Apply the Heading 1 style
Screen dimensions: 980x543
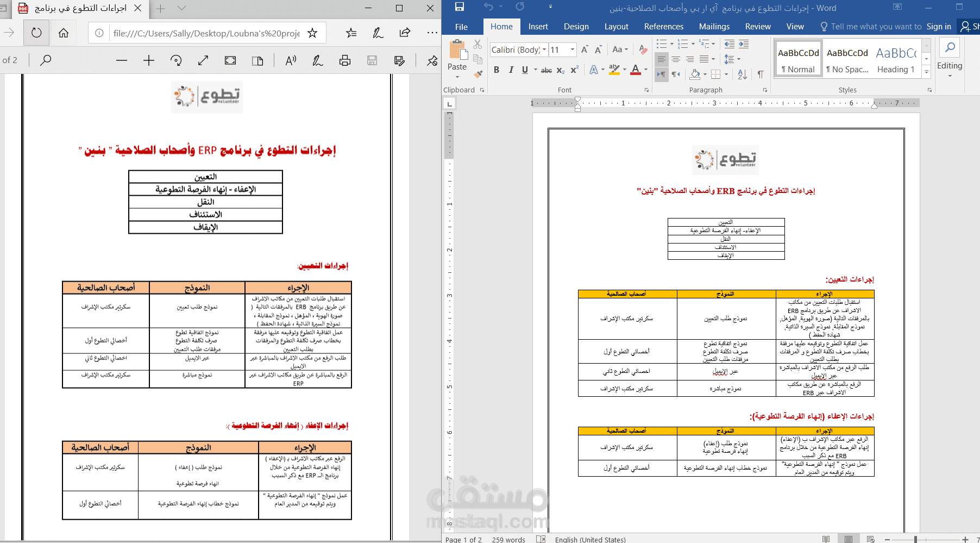[896, 59]
